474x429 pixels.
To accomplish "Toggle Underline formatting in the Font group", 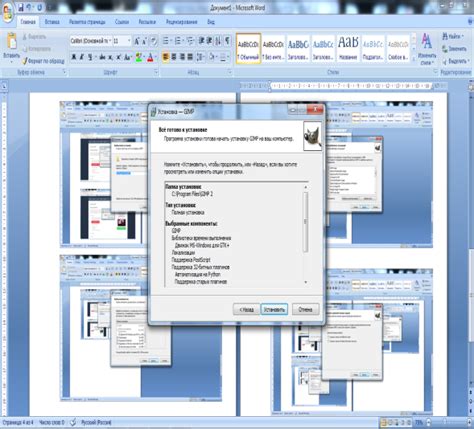I will pyautogui.click(x=90, y=58).
